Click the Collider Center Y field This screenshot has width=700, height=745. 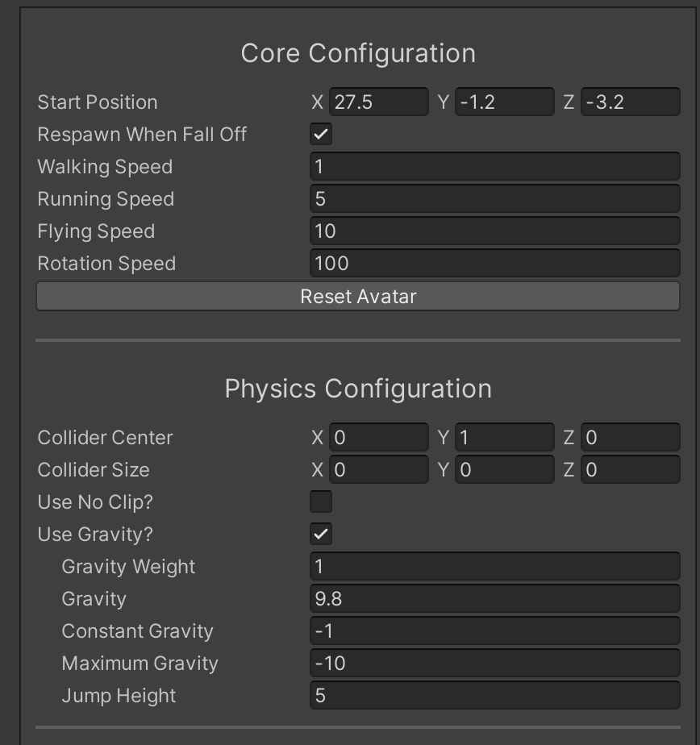tap(504, 438)
